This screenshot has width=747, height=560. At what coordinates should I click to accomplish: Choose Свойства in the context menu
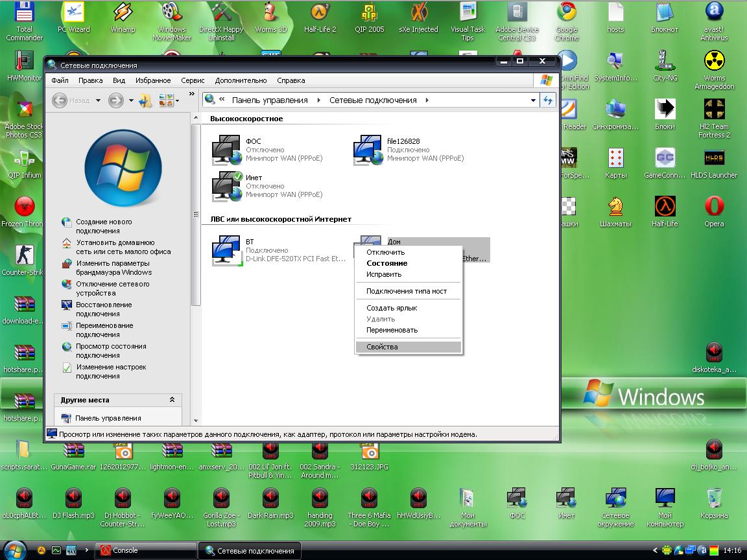tap(382, 347)
